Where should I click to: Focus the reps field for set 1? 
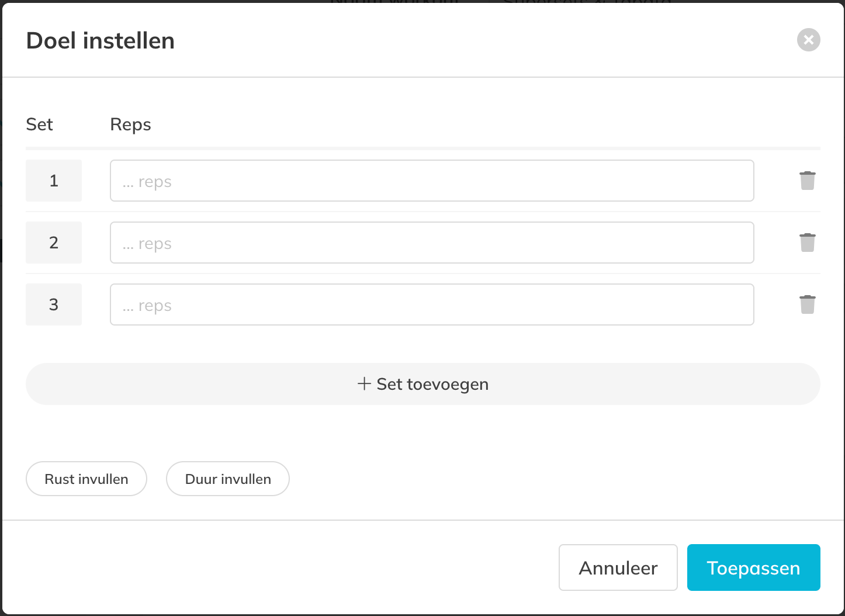click(431, 181)
